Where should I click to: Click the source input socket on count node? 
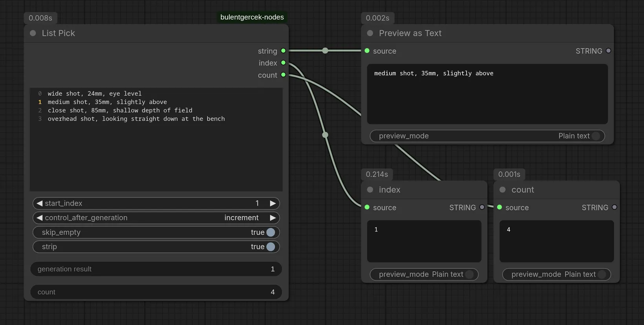coord(499,207)
